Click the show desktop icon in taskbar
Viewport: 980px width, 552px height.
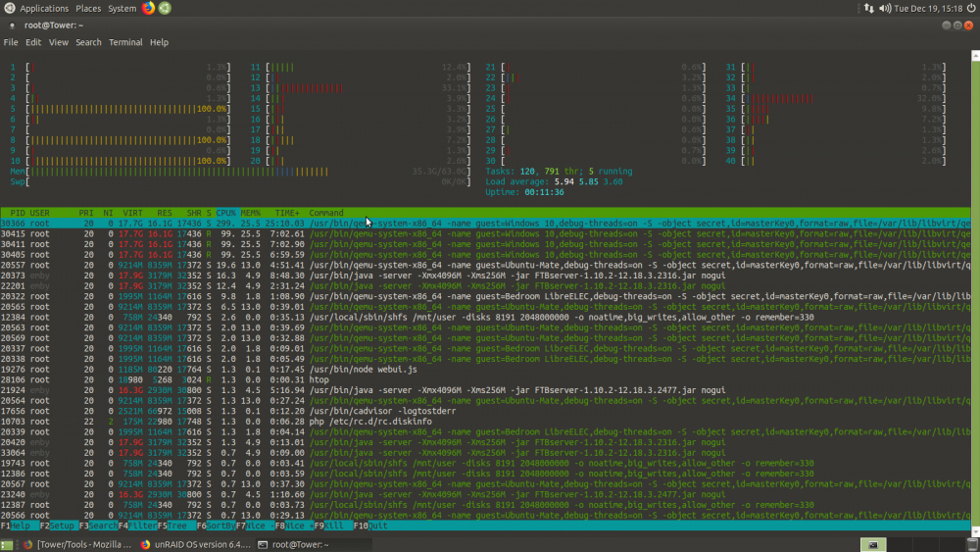[6, 544]
